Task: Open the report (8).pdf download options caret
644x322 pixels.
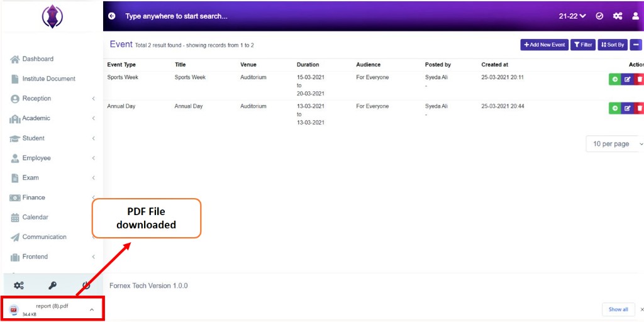Action: pos(92,309)
